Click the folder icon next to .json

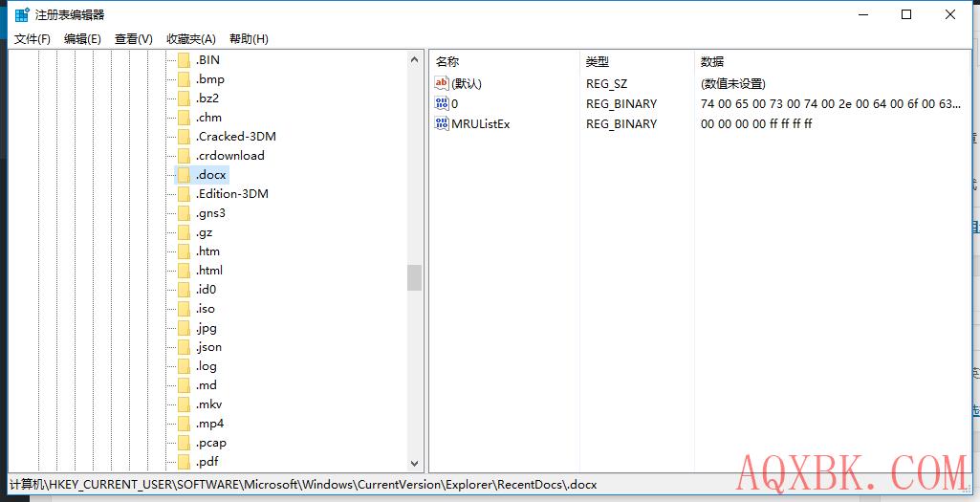coord(184,347)
